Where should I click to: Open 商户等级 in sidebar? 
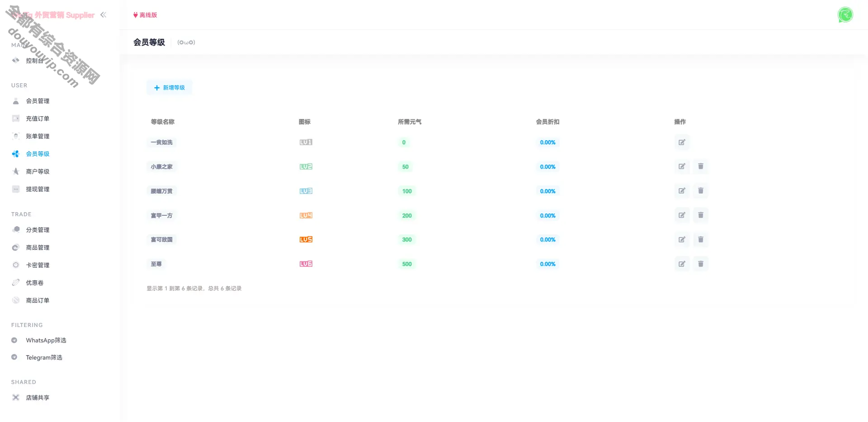pos(38,172)
